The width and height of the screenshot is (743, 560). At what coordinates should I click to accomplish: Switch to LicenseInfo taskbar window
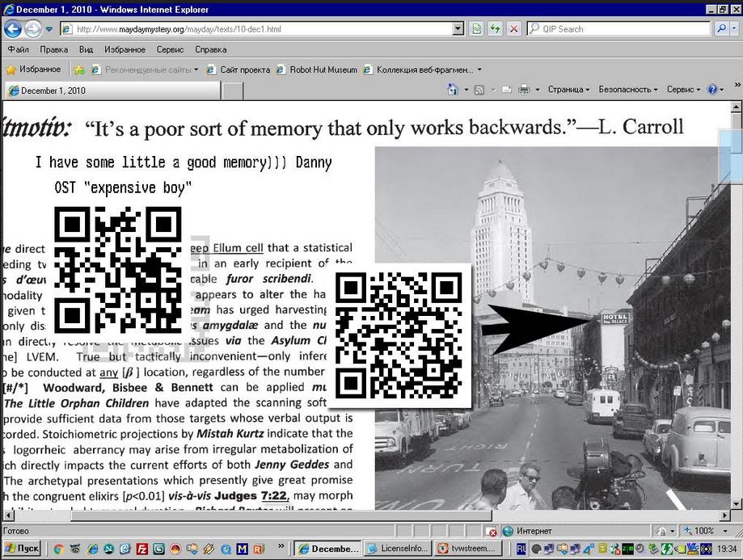[398, 549]
